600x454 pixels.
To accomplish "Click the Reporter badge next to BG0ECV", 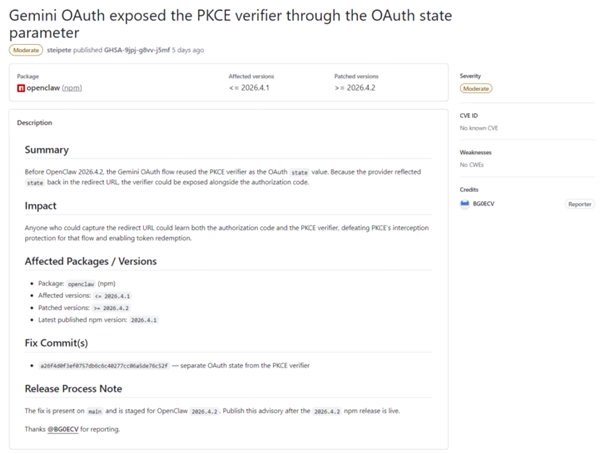I will pos(579,203).
